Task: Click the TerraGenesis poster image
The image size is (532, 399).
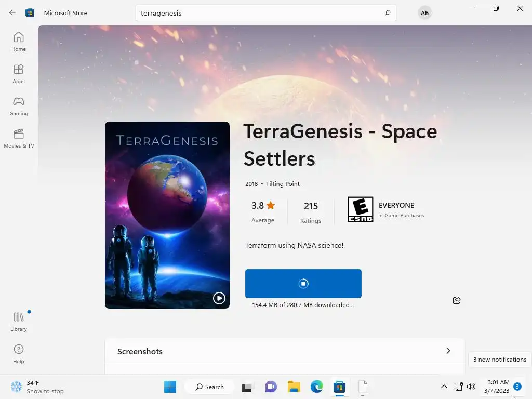Action: 167,215
